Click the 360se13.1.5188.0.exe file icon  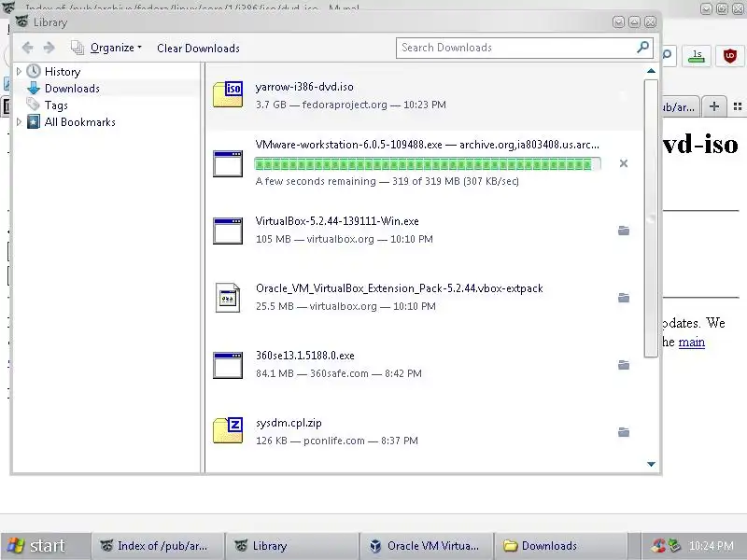point(228,365)
